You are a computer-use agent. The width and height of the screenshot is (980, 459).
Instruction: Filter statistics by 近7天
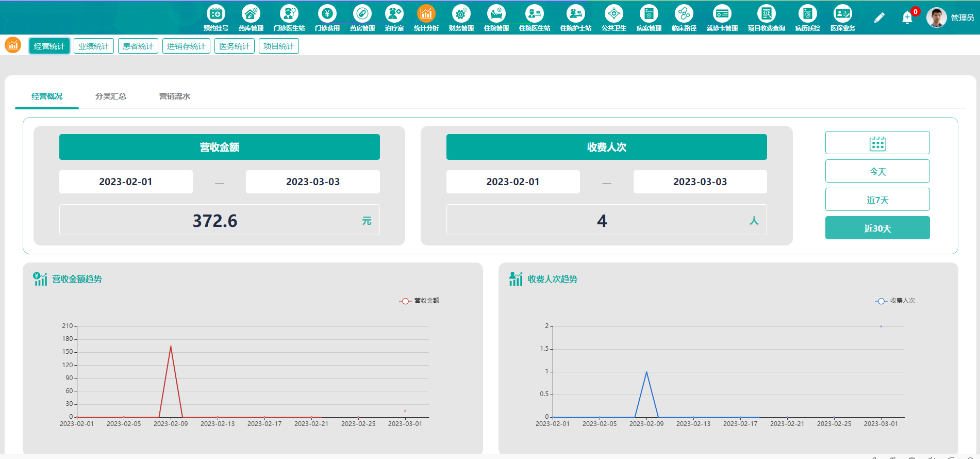tap(877, 200)
